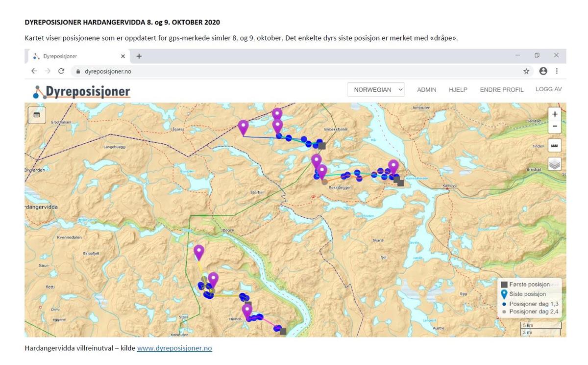Open the map table panel icon at top left

point(37,115)
